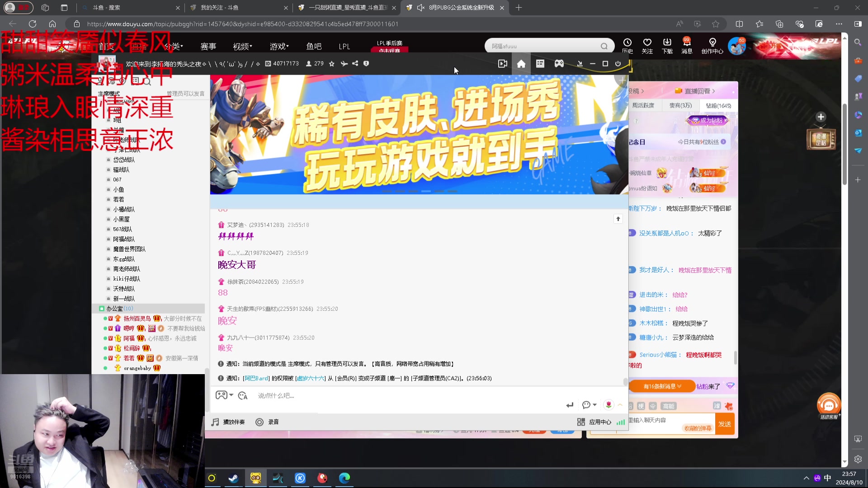Open the channel list panel icon
Image resolution: width=868 pixels, height=488 pixels.
(540, 64)
